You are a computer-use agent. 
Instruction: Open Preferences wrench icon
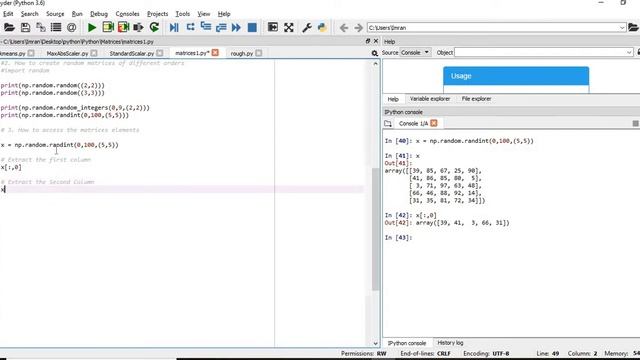(307, 27)
